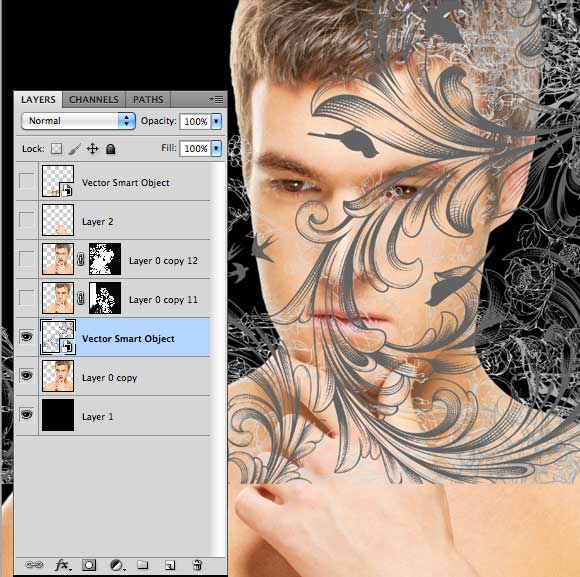
Task: Show the Layer 2 visibility box
Action: coord(27,220)
